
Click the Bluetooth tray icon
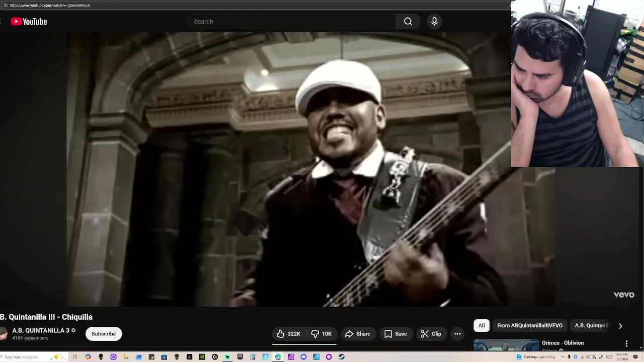[x=575, y=357]
